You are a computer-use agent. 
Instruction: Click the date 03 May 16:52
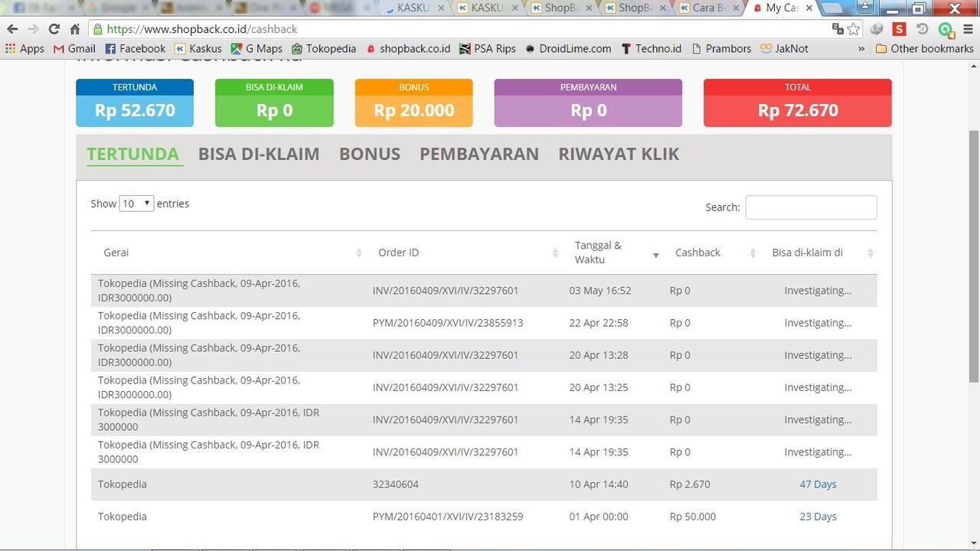[600, 291]
